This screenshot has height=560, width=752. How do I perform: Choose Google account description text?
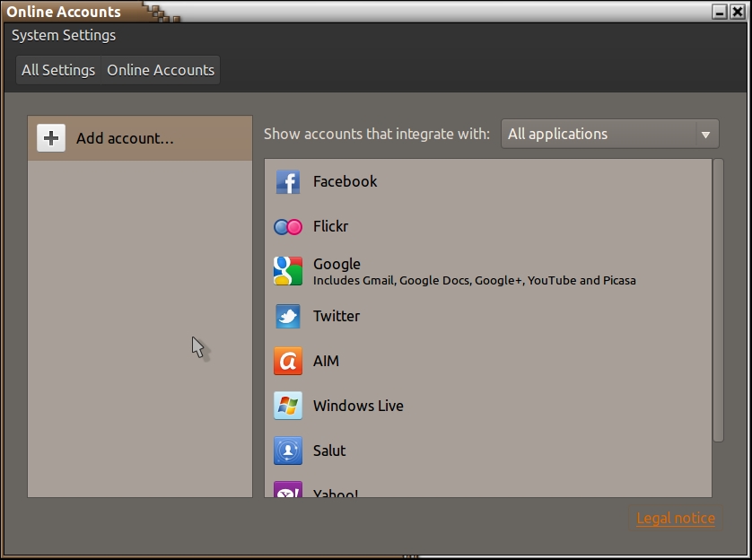tap(474, 280)
